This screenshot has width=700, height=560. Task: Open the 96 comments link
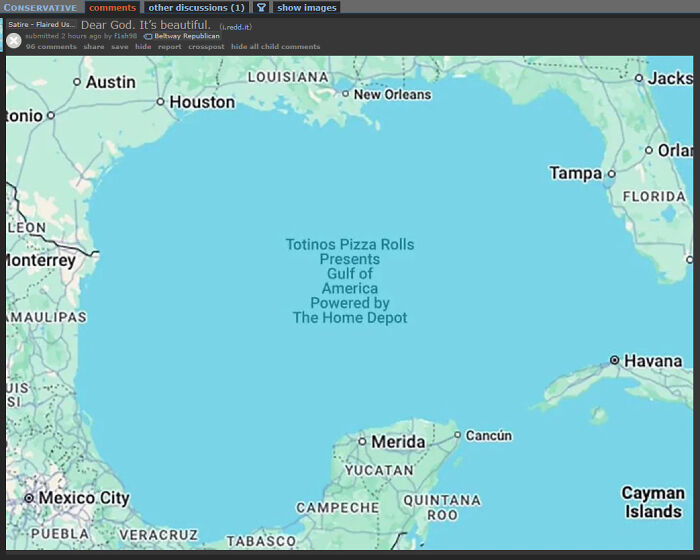click(51, 47)
